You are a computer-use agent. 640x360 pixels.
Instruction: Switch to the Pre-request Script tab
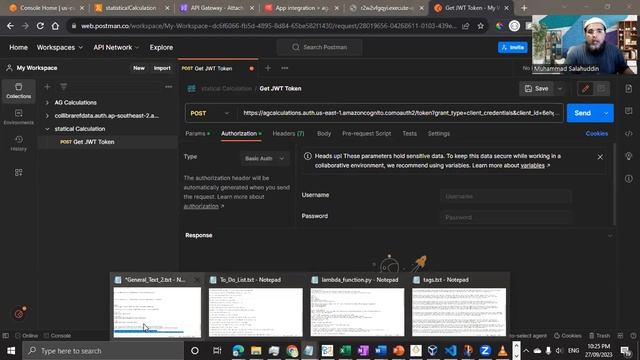[366, 133]
